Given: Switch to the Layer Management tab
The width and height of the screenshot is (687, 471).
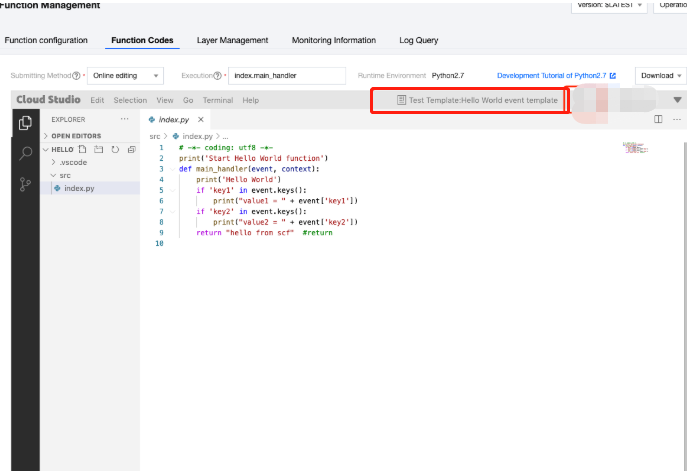Looking at the screenshot, I should pos(232,40).
